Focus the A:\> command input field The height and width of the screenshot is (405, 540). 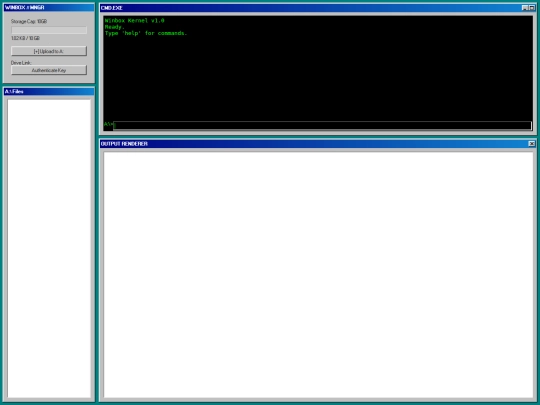coord(322,125)
